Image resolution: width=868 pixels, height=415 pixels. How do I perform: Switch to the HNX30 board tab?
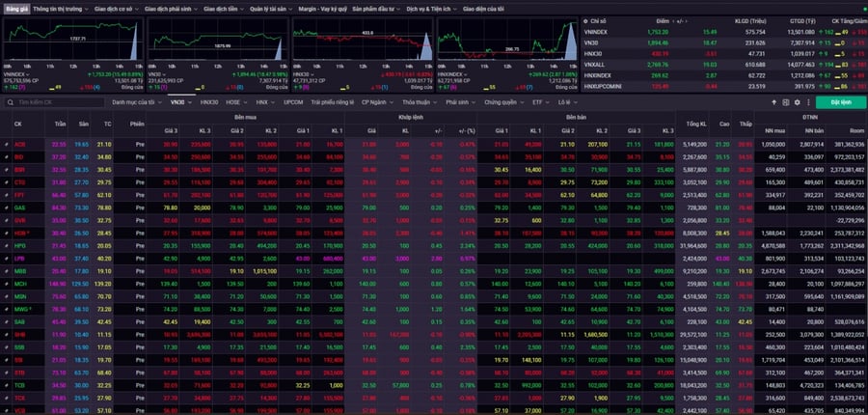pos(209,102)
